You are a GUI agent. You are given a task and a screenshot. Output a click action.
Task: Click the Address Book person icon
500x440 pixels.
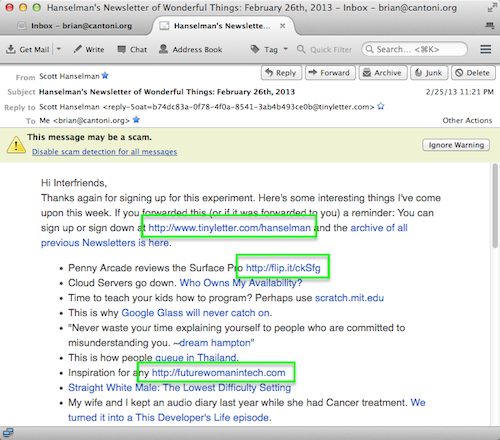click(163, 49)
